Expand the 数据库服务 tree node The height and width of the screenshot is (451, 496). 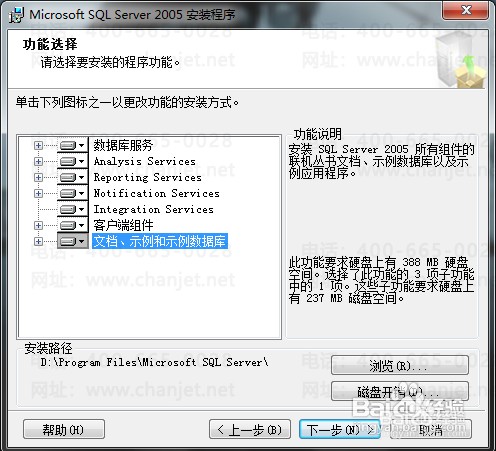click(38, 145)
